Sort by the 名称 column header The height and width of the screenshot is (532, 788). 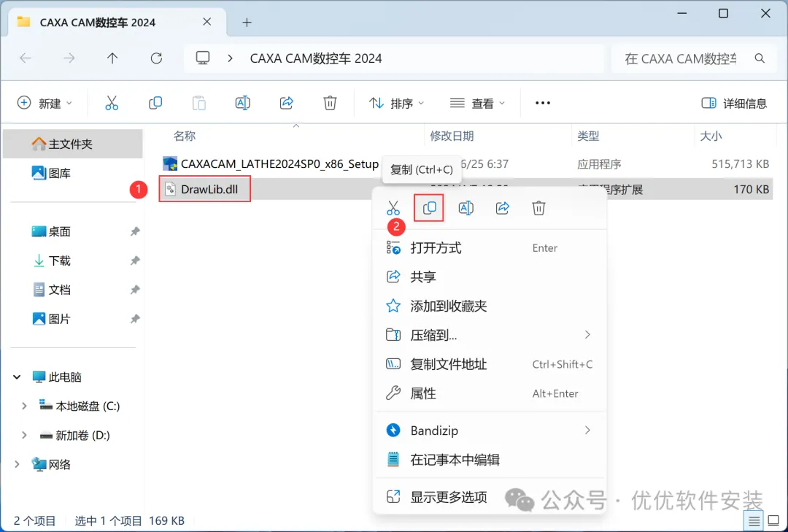[x=185, y=136]
